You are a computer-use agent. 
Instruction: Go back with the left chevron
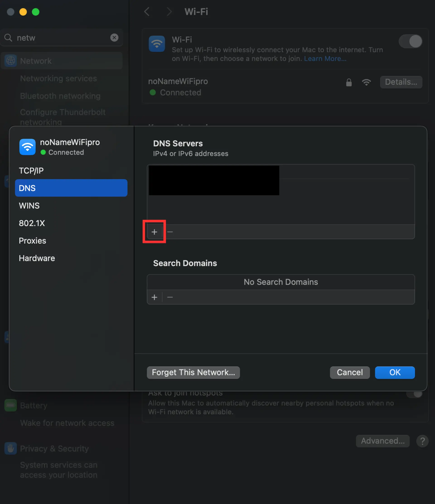147,11
